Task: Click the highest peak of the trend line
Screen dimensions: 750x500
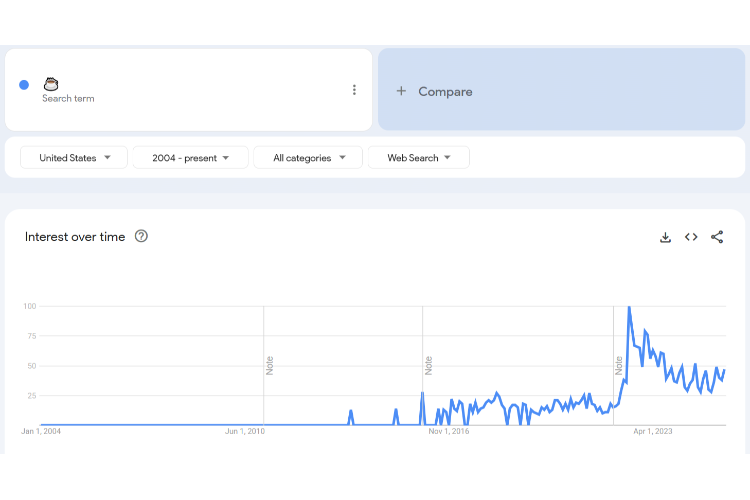Action: [629, 308]
